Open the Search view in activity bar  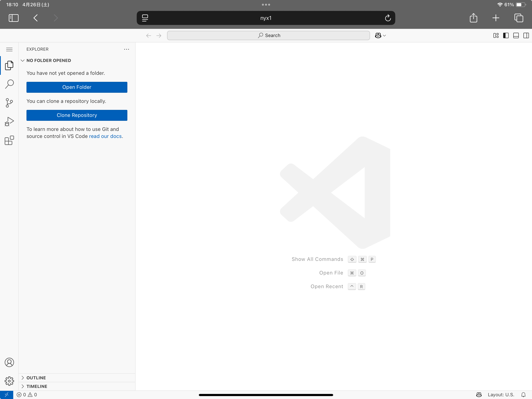(9, 84)
